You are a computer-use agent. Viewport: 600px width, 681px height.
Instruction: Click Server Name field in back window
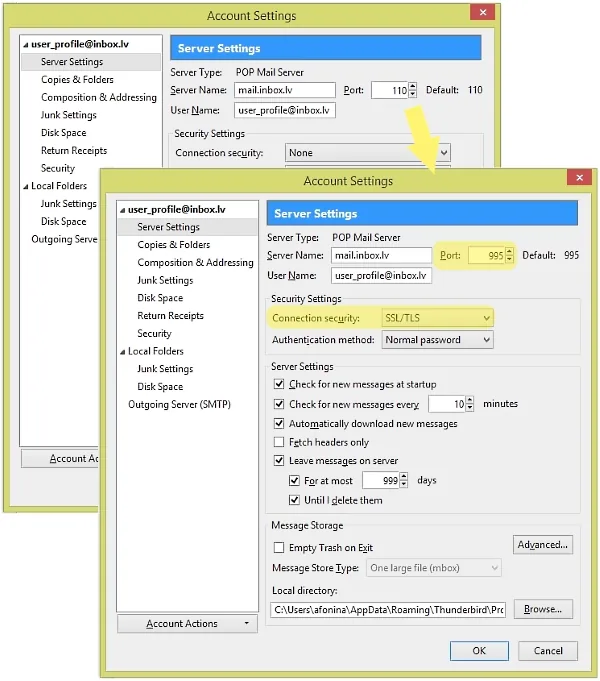285,90
